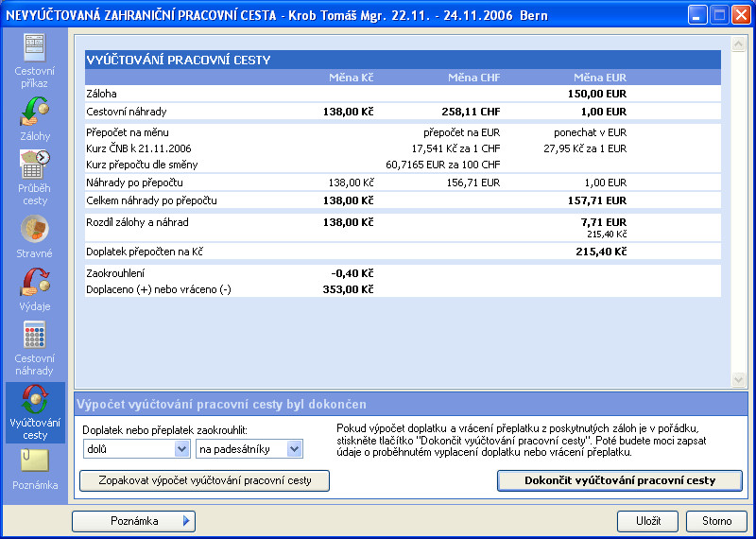The width and height of the screenshot is (756, 539).
Task: Click the '157,71 EUR' total value
Action: (597, 200)
